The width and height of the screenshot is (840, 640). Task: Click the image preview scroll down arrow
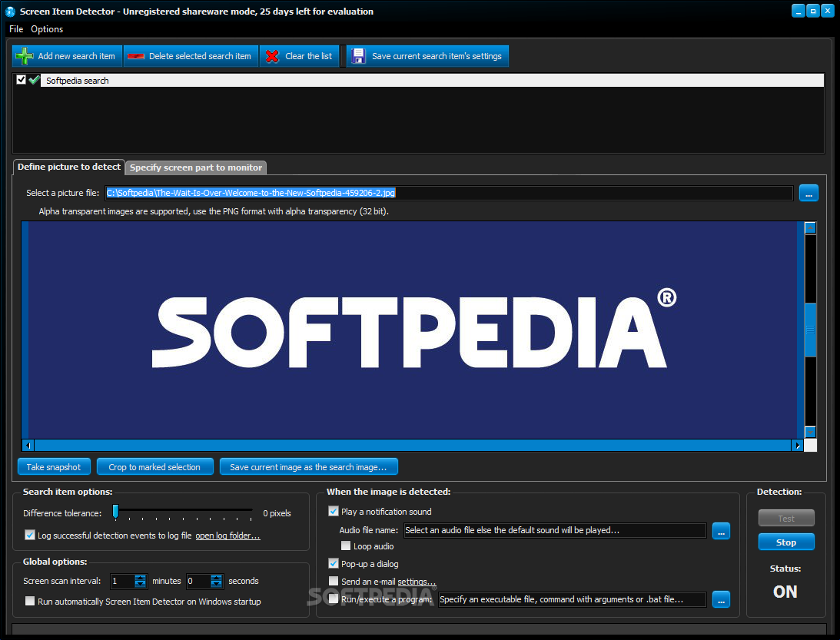tap(811, 432)
